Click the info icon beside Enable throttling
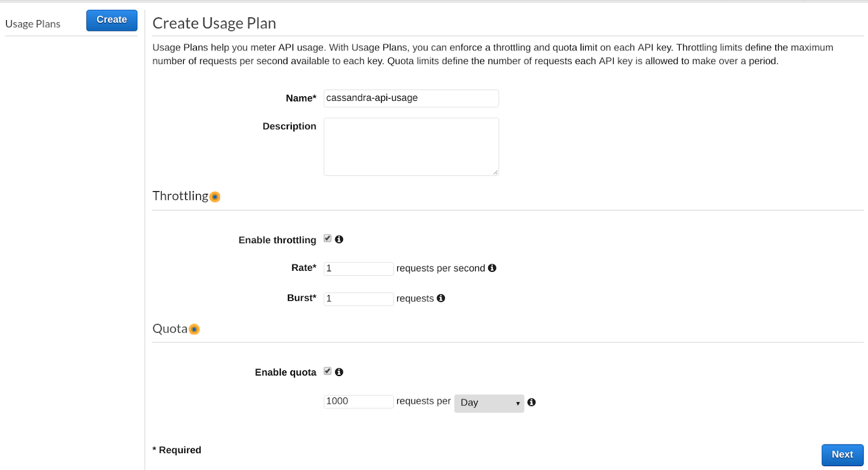This screenshot has height=470, width=868. tap(339, 239)
